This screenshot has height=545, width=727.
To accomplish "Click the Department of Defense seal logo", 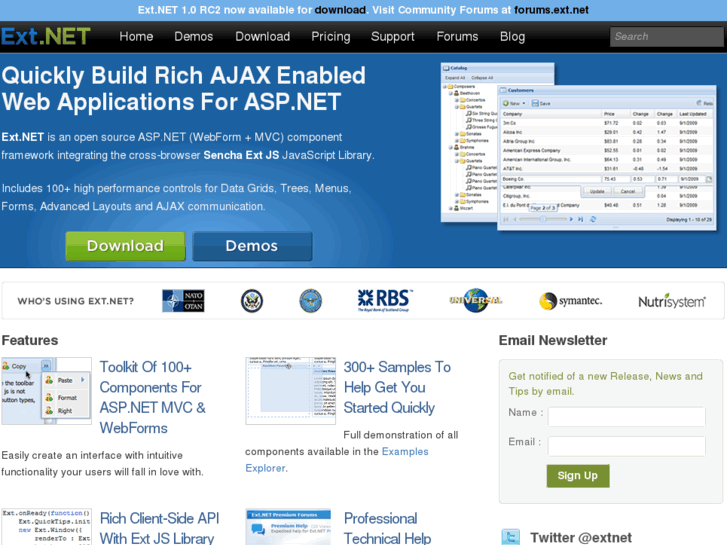I will (x=310, y=301).
